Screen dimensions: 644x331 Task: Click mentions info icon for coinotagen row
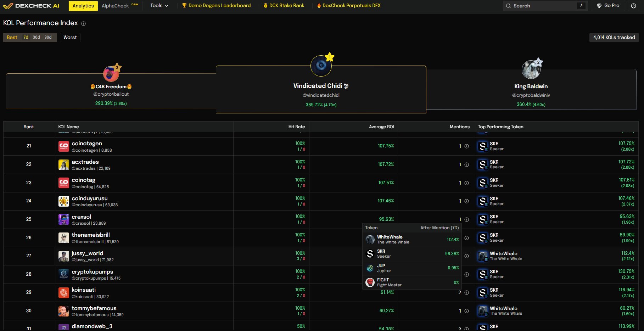(x=466, y=146)
